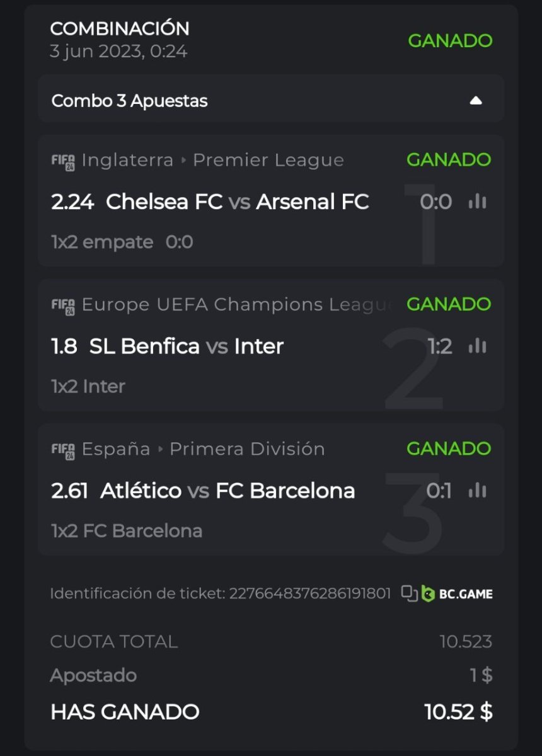Click the BC.GAME logo
This screenshot has height=756, width=542.
click(458, 593)
